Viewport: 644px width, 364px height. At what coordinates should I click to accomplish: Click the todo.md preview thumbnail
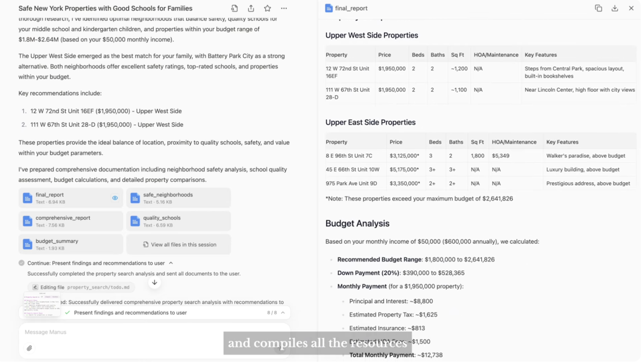point(42,304)
